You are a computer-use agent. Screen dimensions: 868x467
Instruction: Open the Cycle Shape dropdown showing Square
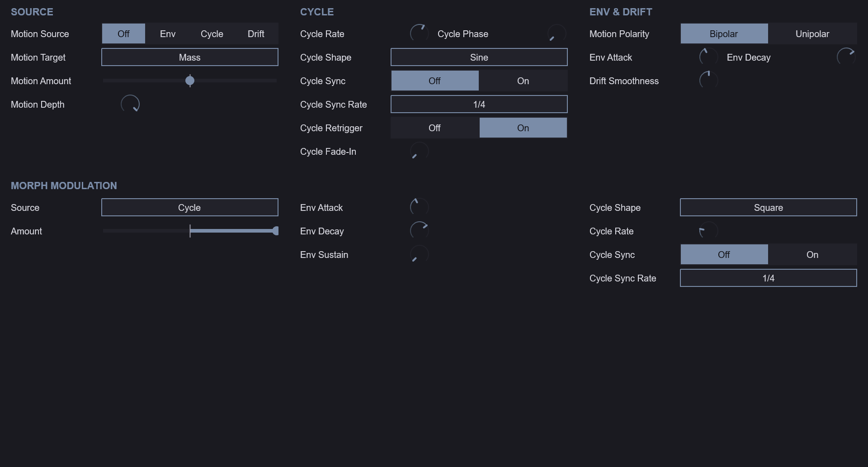769,207
